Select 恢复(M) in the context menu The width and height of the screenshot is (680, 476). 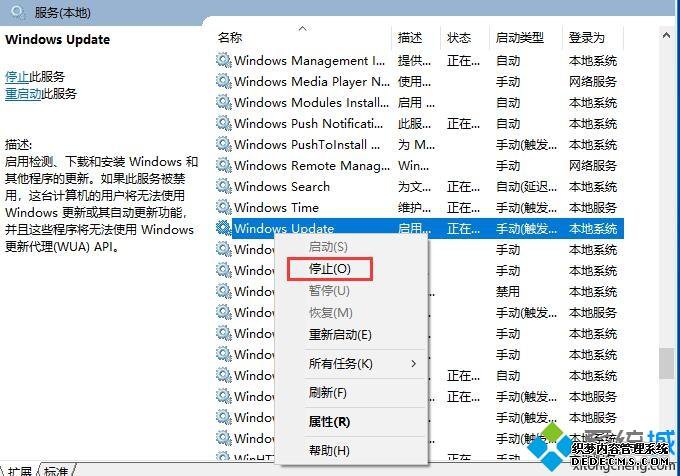pos(330,313)
